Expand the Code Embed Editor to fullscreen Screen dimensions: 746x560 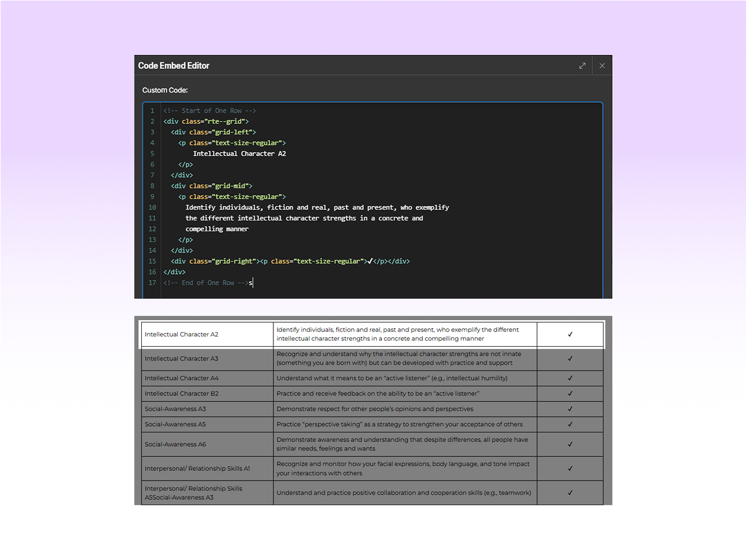click(x=582, y=66)
